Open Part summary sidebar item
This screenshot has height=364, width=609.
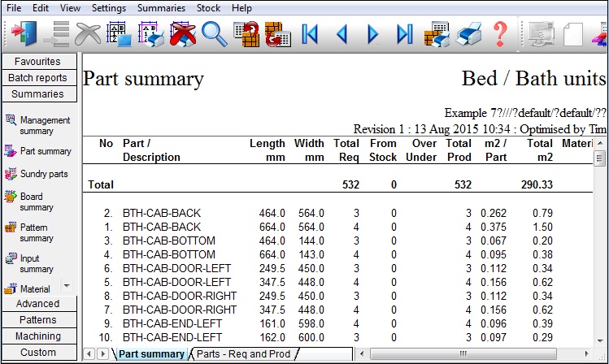point(38,151)
